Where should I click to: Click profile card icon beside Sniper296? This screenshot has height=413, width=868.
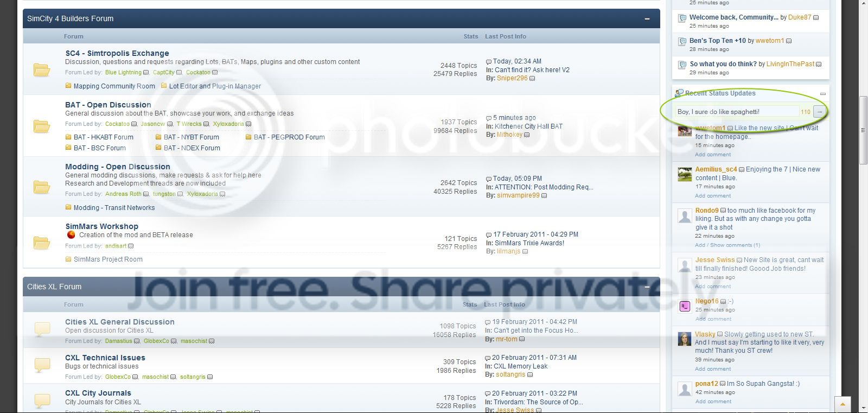pos(532,79)
